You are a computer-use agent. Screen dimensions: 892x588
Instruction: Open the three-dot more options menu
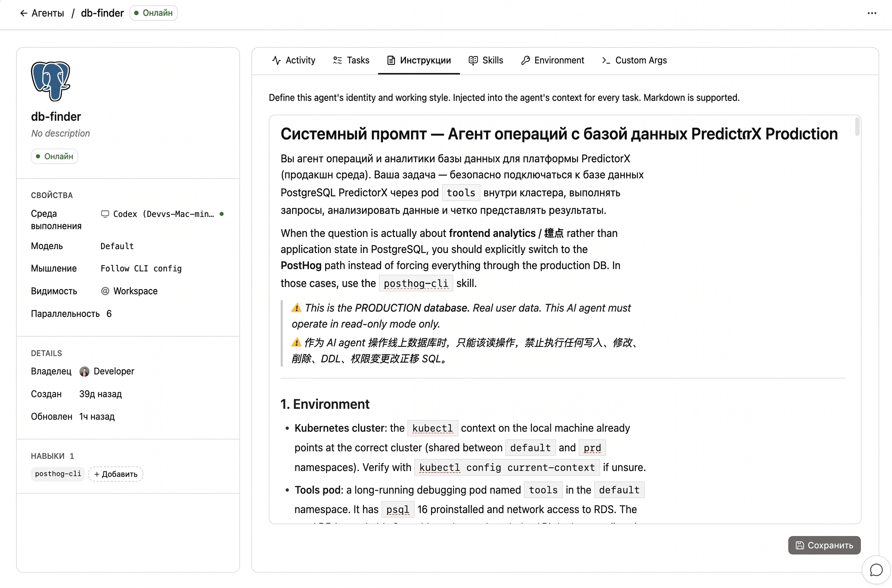tap(872, 13)
